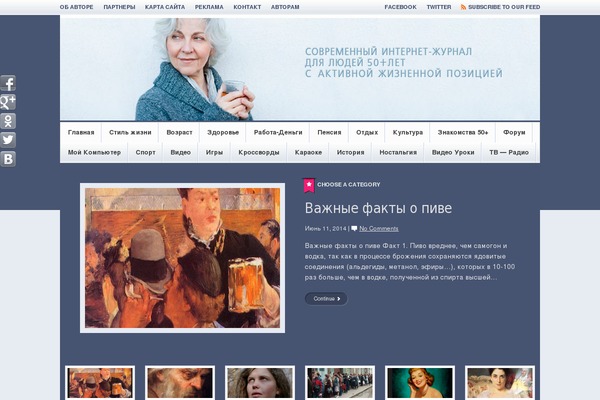Open the АВТОРАМ top link
Viewport: 600px width, 400px height.
285,7
